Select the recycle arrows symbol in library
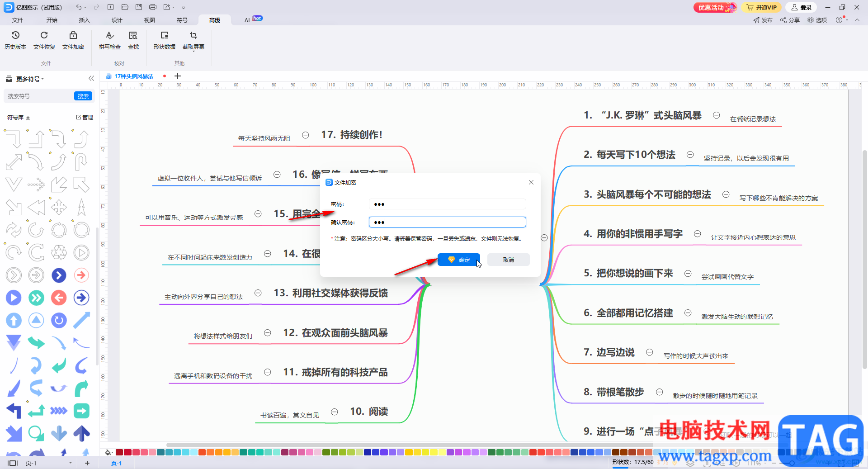Image resolution: width=868 pixels, height=469 pixels. [x=59, y=252]
